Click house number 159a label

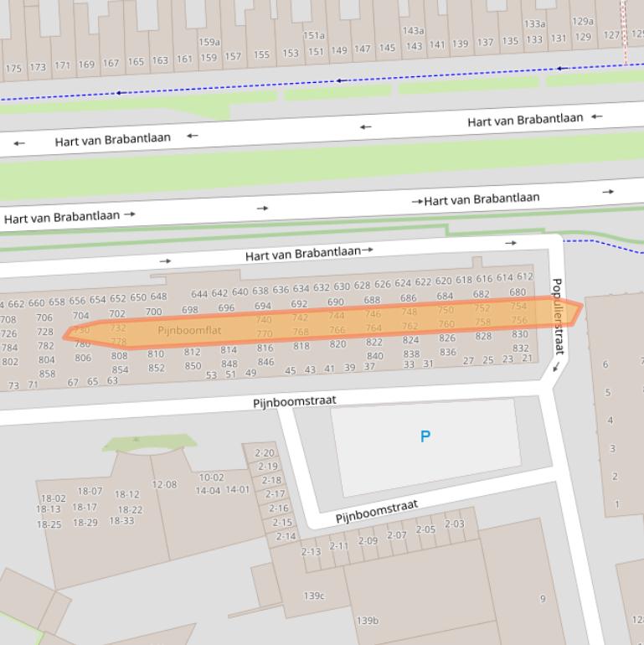pyautogui.click(x=209, y=42)
